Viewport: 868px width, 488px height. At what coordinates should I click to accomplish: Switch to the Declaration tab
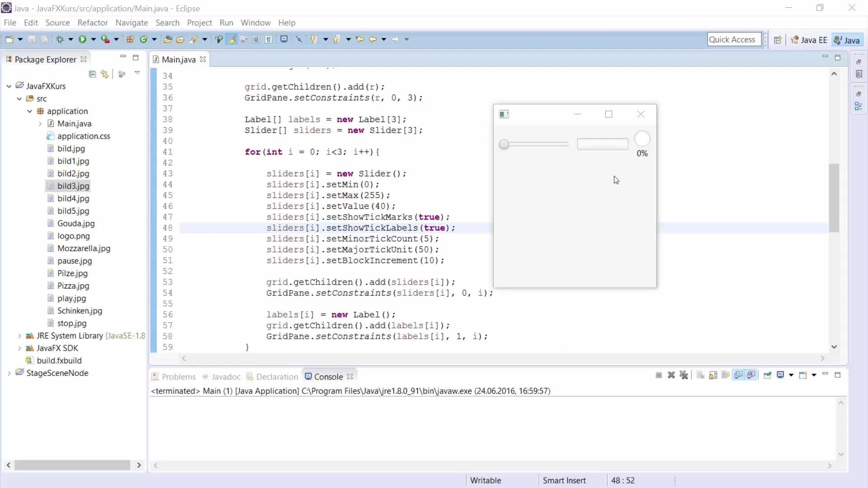coord(272,376)
